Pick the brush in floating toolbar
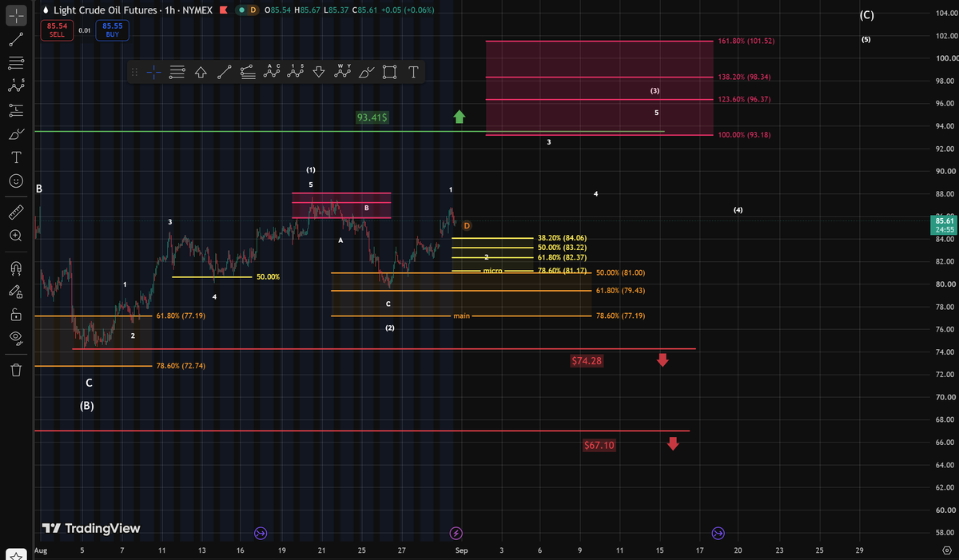This screenshot has height=560, width=959. click(367, 73)
